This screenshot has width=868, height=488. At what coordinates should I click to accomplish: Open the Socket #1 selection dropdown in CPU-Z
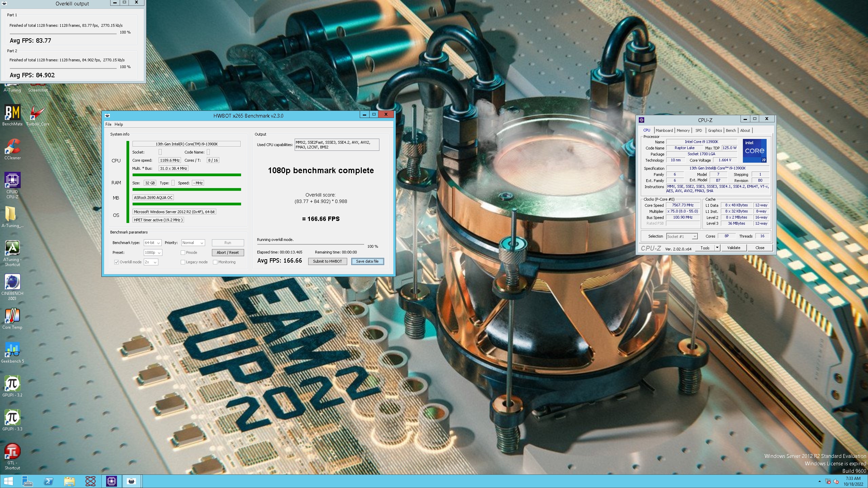point(682,236)
